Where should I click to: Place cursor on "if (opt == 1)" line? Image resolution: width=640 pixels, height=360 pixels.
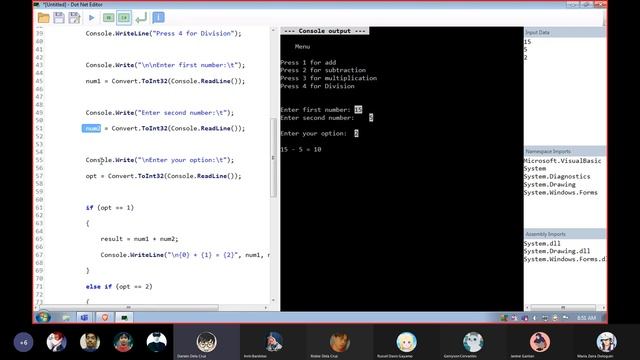110,207
